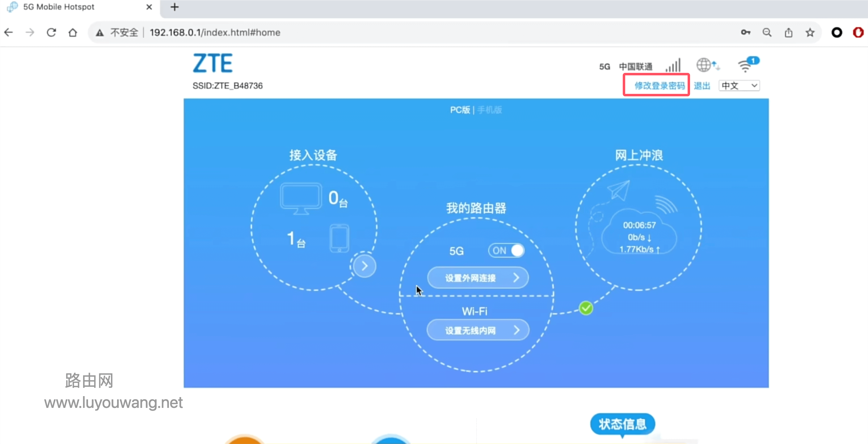The image size is (868, 444).
Task: Click inside the browser address bar
Action: pyautogui.click(x=303, y=32)
